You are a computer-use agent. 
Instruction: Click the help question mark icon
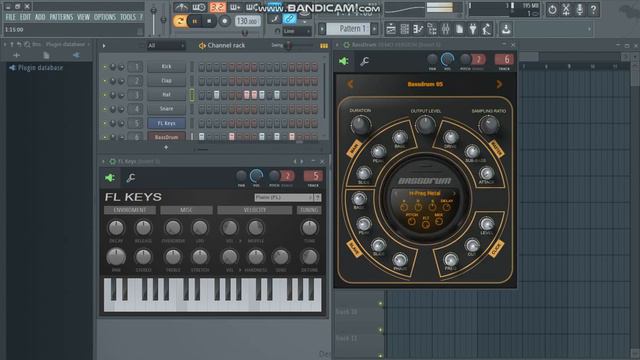pos(593,9)
